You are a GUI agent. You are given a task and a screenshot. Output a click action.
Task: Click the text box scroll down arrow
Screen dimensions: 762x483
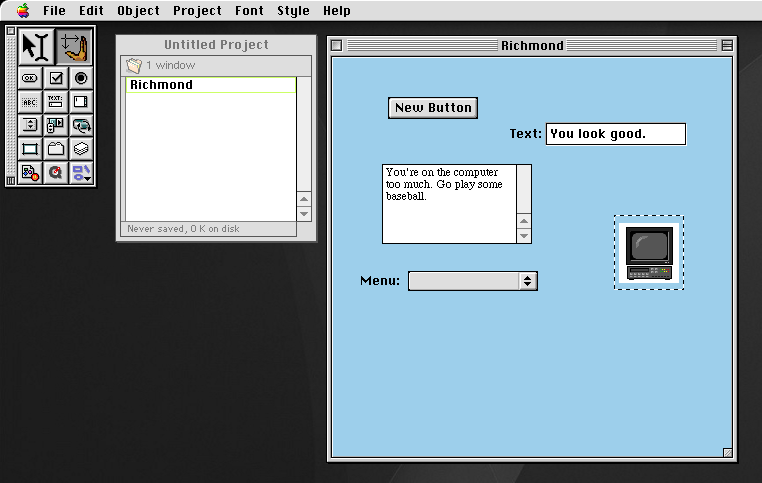pyautogui.click(x=524, y=236)
